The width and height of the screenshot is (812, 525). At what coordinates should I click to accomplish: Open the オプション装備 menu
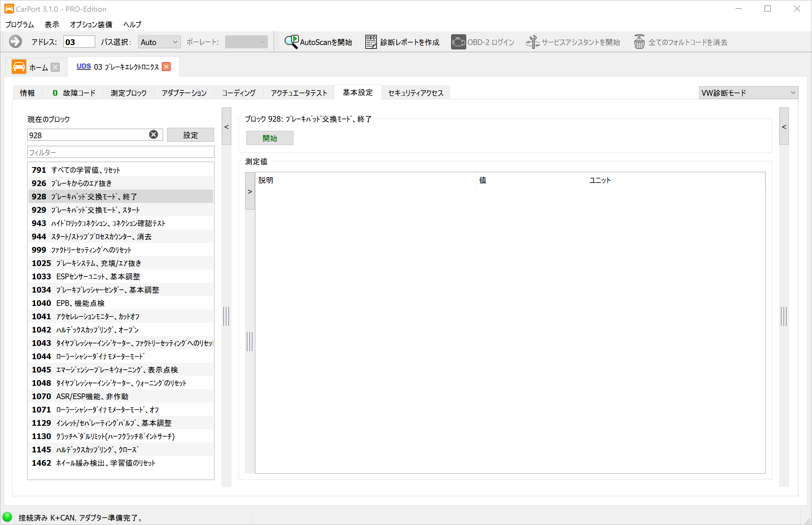[x=91, y=24]
